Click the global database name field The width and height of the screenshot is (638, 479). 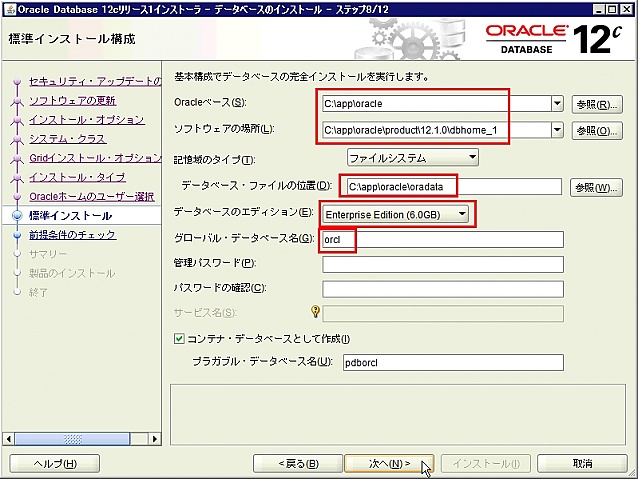443,239
